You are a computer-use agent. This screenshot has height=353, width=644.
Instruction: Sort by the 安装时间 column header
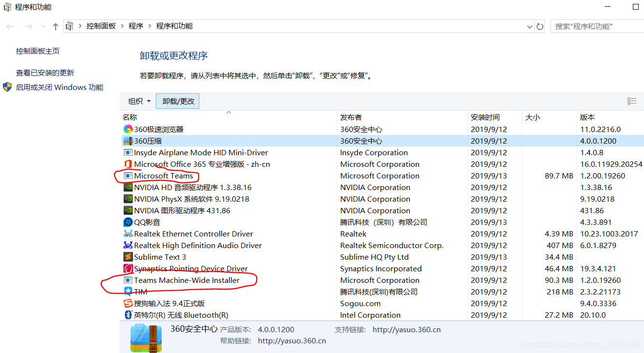point(495,117)
